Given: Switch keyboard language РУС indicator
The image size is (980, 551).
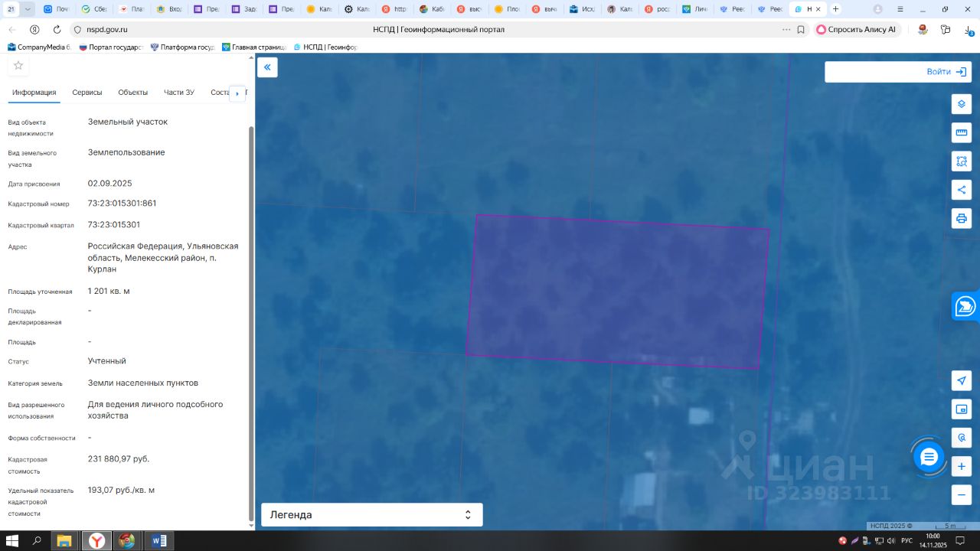Looking at the screenshot, I should tap(906, 541).
